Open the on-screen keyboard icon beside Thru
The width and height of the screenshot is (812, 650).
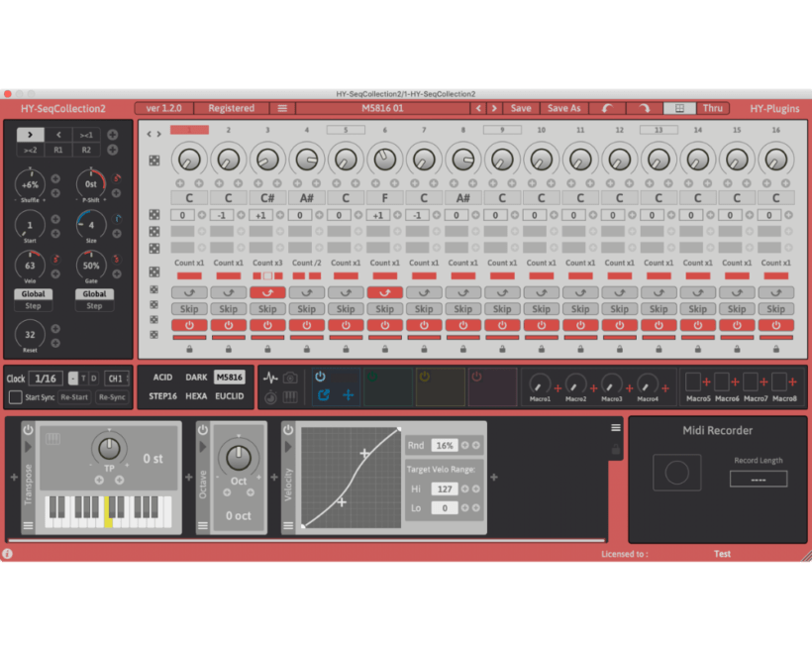[679, 108]
